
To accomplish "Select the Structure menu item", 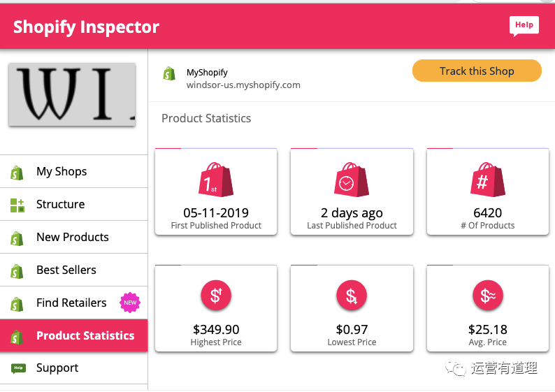I will [60, 204].
